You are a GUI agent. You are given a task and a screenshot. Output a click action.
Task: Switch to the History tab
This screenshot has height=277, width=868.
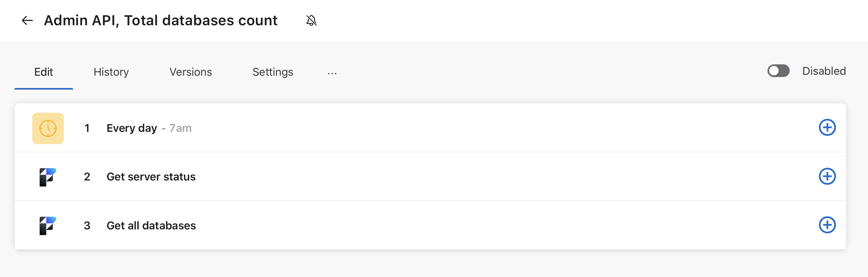click(x=111, y=72)
